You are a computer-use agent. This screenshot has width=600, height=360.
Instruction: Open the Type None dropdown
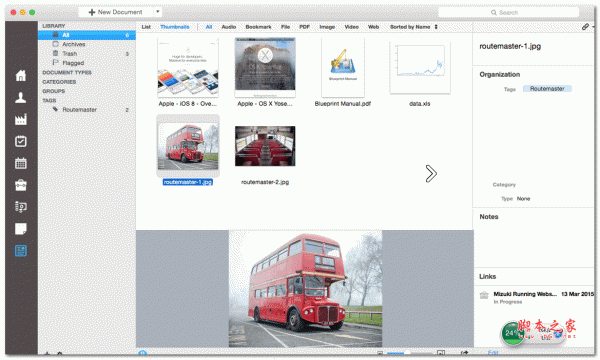pyautogui.click(x=523, y=199)
